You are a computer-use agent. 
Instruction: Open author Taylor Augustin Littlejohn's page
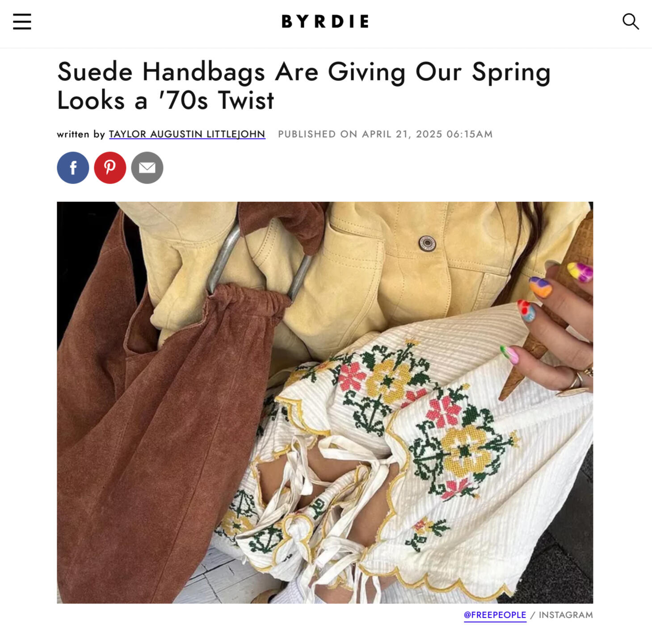pos(187,134)
